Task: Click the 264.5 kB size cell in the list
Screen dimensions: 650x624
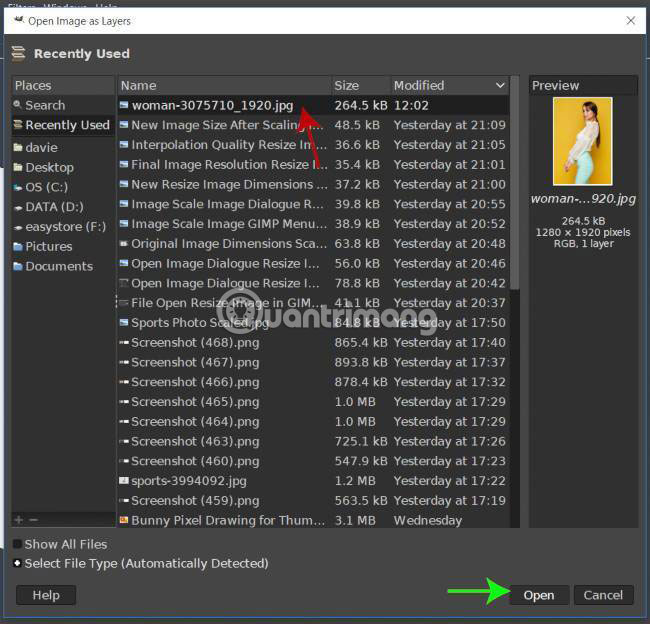Action: coord(361,105)
